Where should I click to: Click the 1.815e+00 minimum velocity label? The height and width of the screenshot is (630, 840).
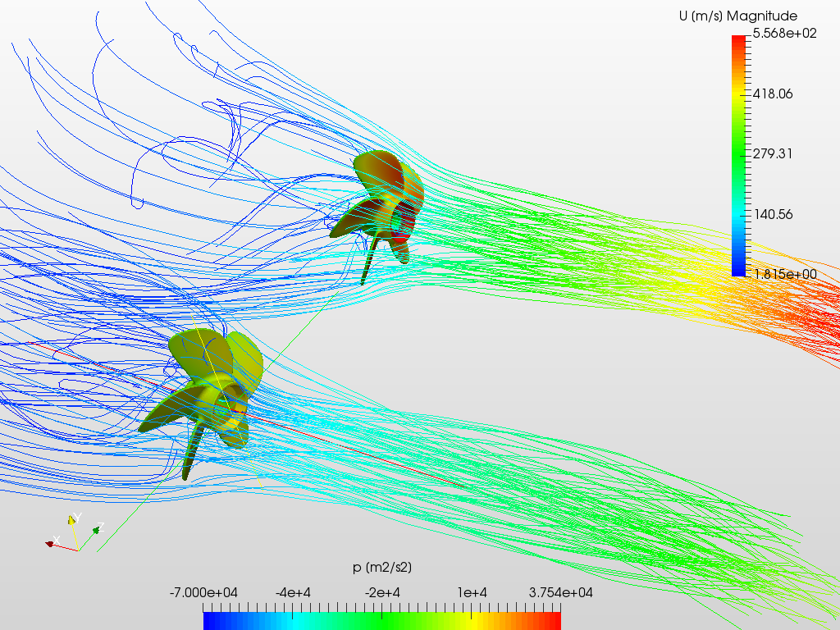(x=785, y=274)
